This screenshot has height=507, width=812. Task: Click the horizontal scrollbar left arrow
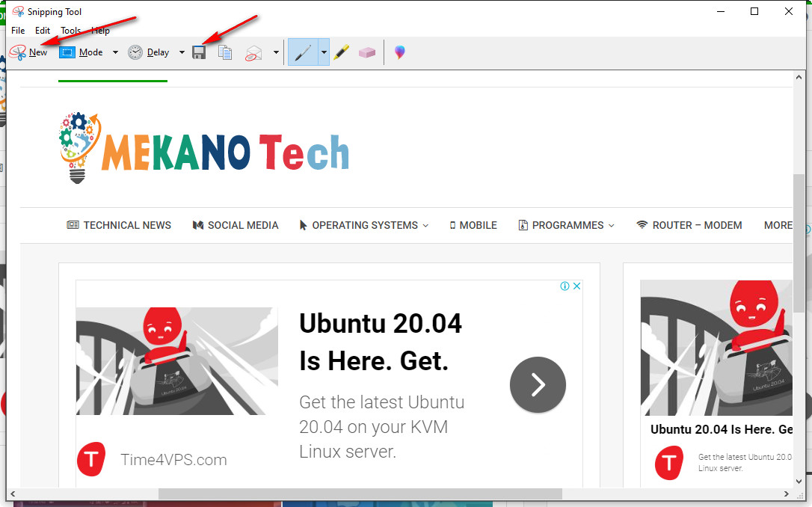pyautogui.click(x=13, y=494)
